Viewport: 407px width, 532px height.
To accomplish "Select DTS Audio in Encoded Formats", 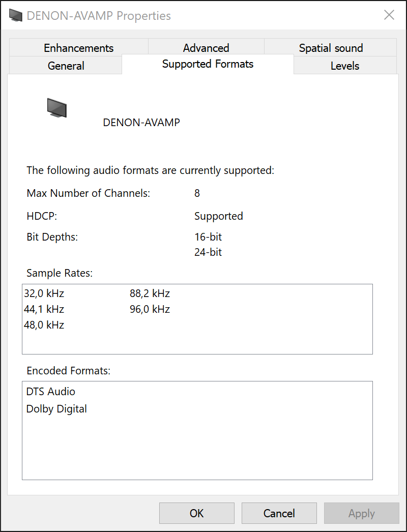I will click(x=51, y=392).
